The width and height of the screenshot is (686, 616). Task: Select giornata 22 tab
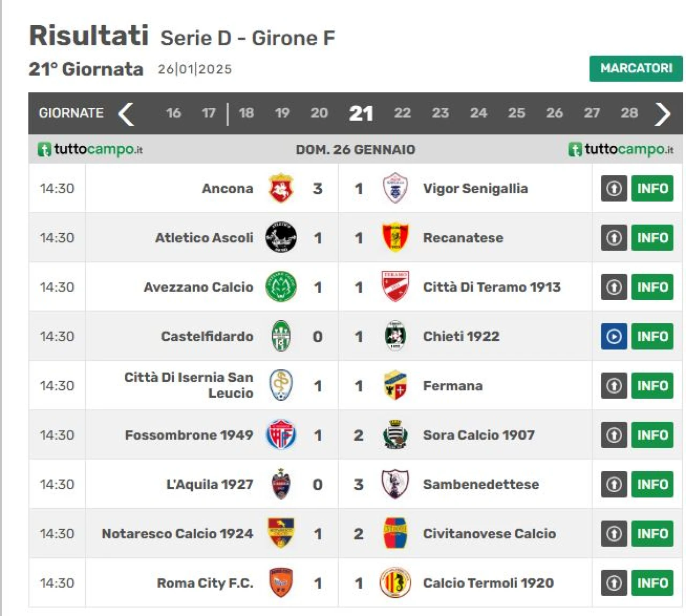click(x=402, y=113)
